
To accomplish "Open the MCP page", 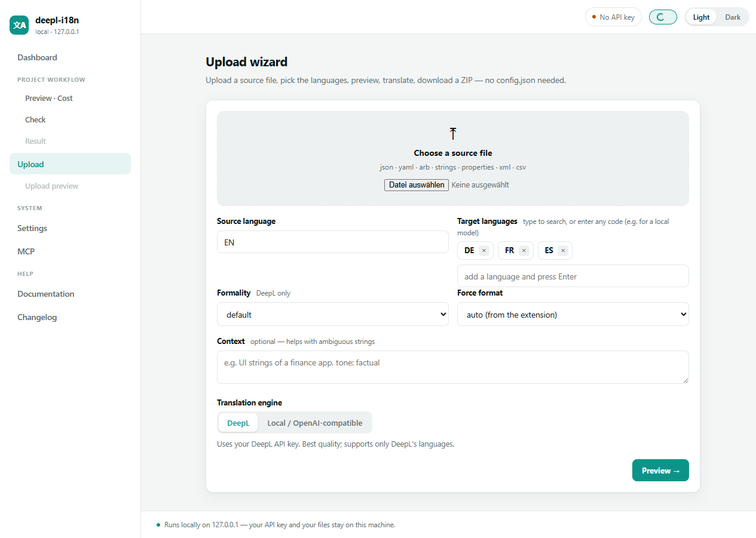I will point(70,251).
